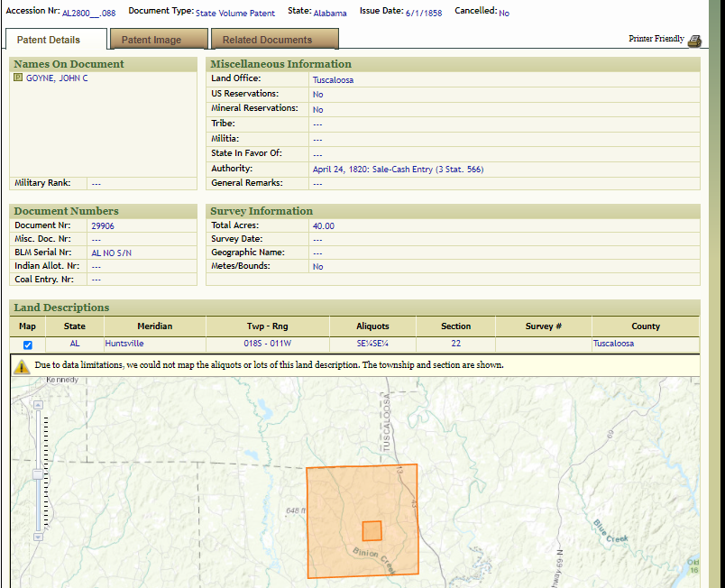Click the Aliquots column header
The height and width of the screenshot is (588, 725).
coord(372,326)
